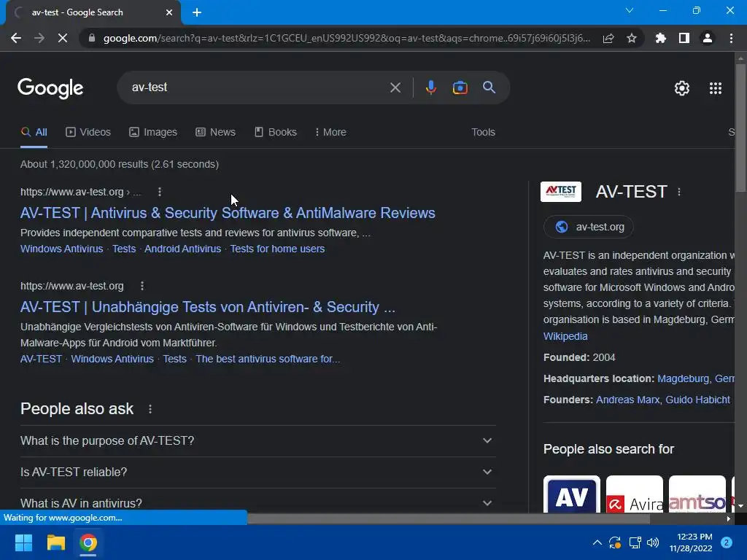Click the magnifying glass search button

coord(489,87)
